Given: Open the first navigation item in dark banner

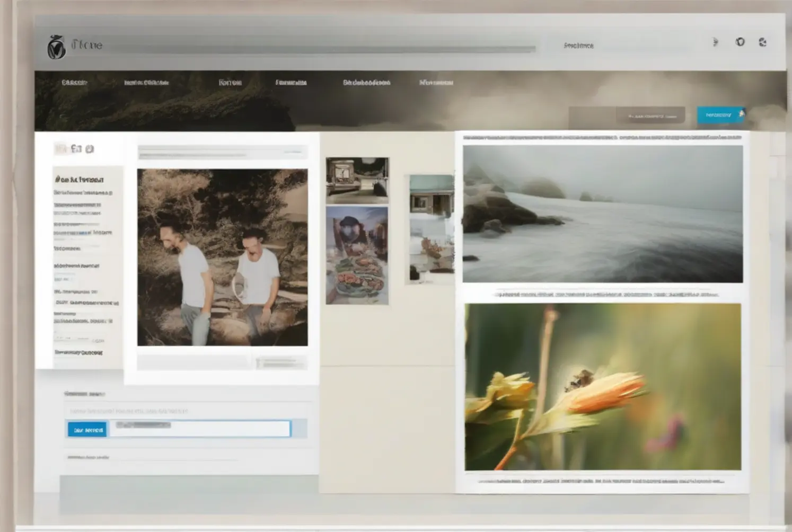Looking at the screenshot, I should coord(74,83).
